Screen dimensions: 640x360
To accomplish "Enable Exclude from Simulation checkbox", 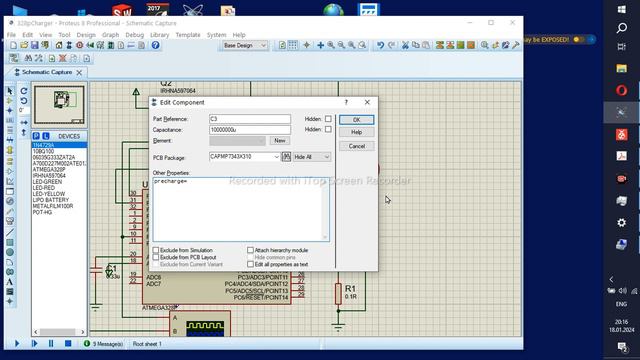I will pyautogui.click(x=156, y=250).
